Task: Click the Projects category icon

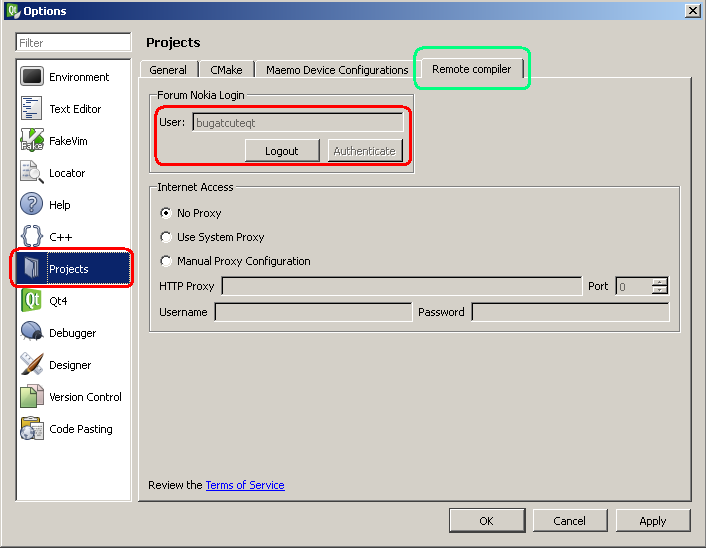Action: tap(32, 268)
